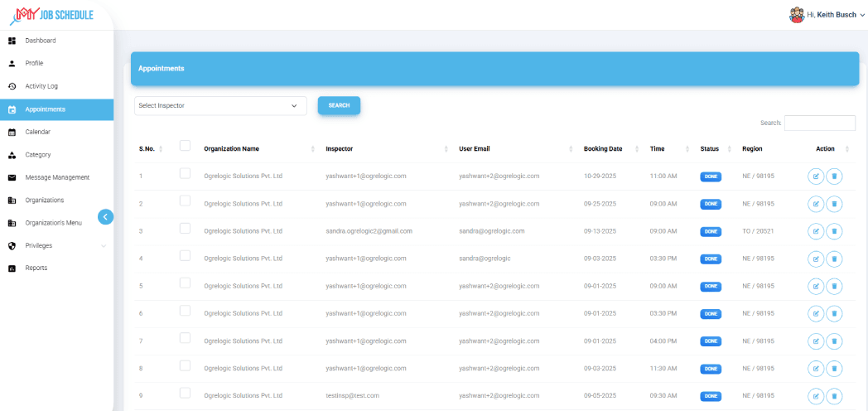Click the Dashboard grid icon in sidebar
The image size is (868, 411).
pyautogui.click(x=12, y=41)
